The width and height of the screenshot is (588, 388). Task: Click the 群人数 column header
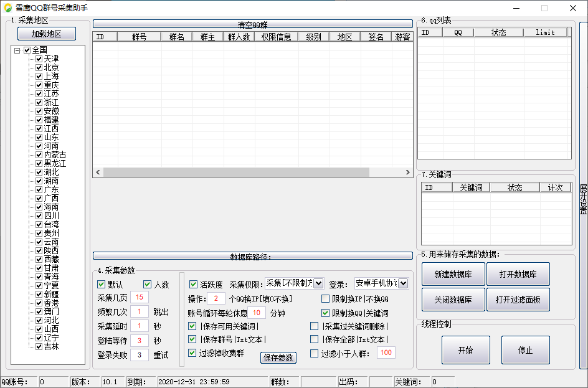[x=239, y=37]
